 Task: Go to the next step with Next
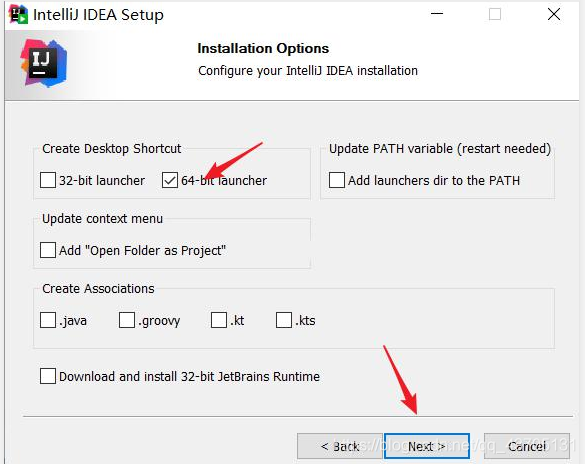pyautogui.click(x=427, y=446)
